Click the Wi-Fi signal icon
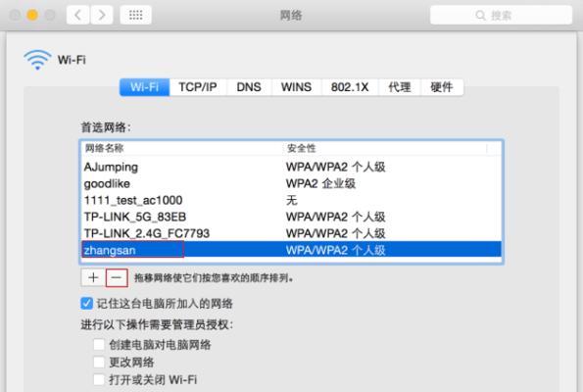The width and height of the screenshot is (583, 392). click(x=37, y=60)
